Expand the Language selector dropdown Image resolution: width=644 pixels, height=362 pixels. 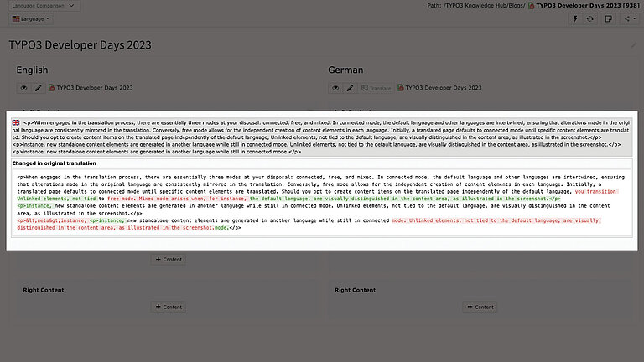click(31, 18)
